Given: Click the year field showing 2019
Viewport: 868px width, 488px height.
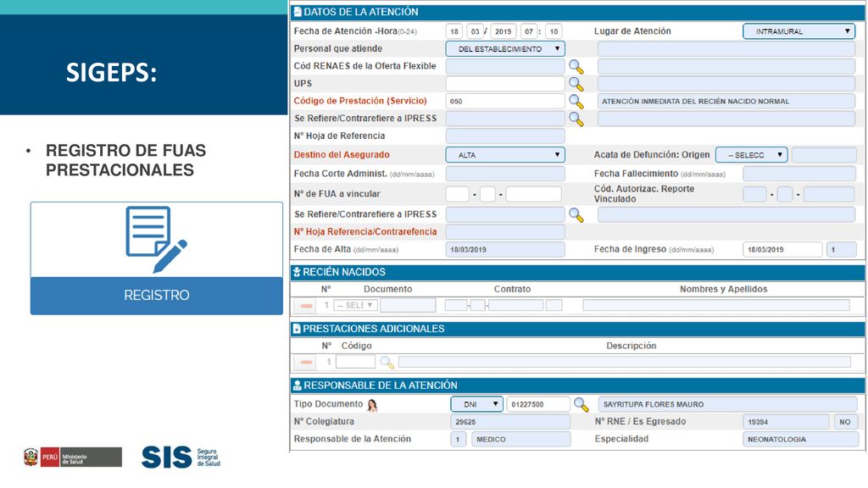Looking at the screenshot, I should click(x=503, y=31).
